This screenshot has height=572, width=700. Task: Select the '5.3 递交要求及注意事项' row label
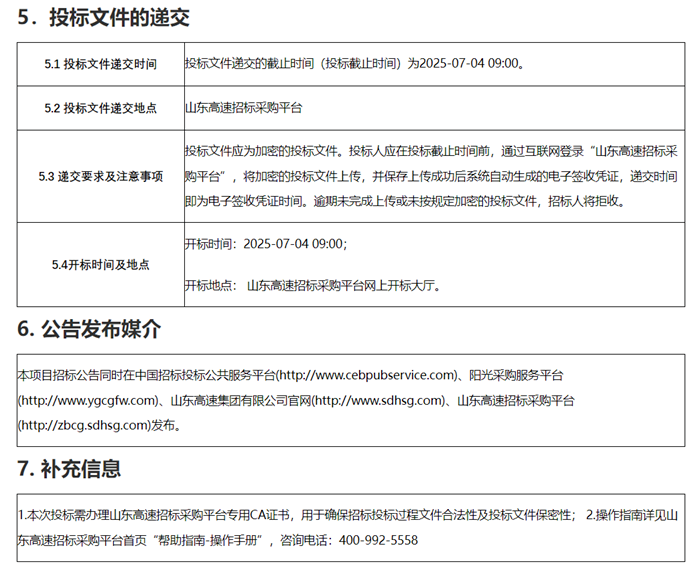(100, 176)
